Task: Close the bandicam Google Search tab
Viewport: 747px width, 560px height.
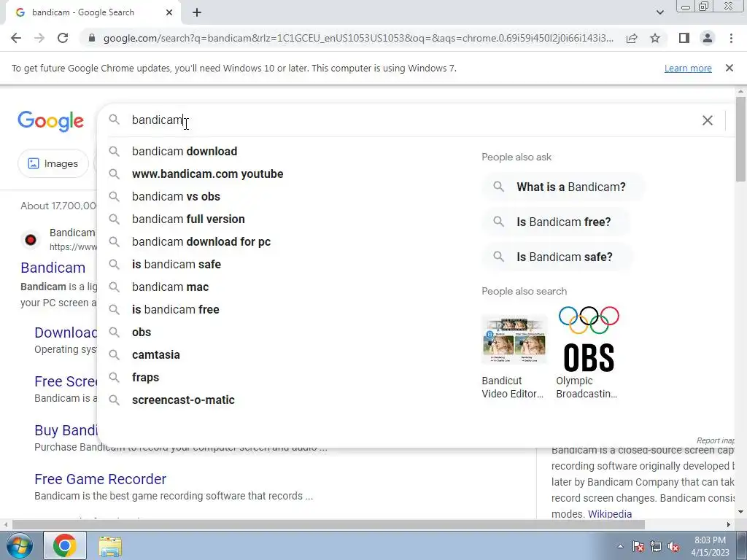Action: (169, 12)
